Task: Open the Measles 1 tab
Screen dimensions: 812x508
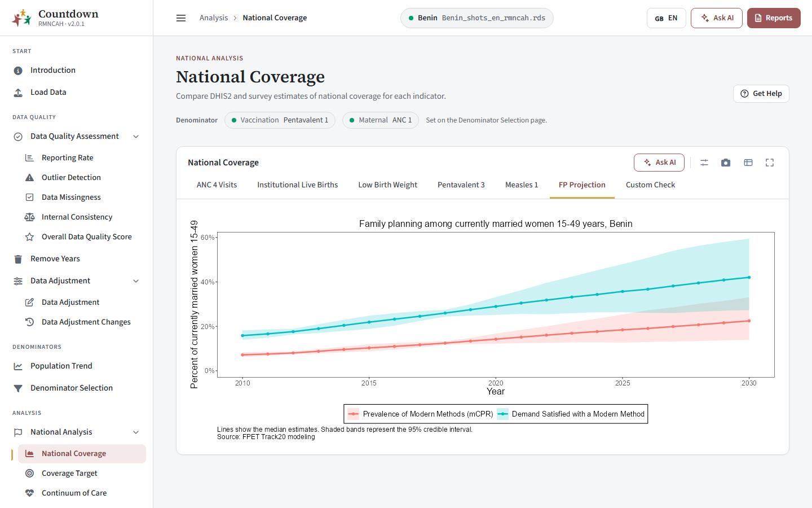Action: (522, 185)
